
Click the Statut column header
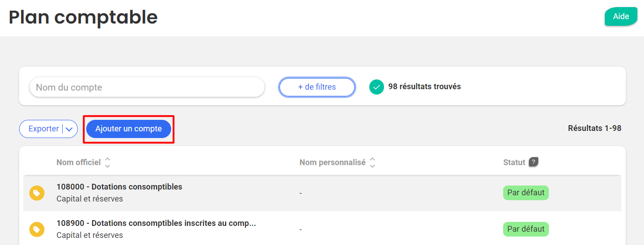tap(514, 162)
